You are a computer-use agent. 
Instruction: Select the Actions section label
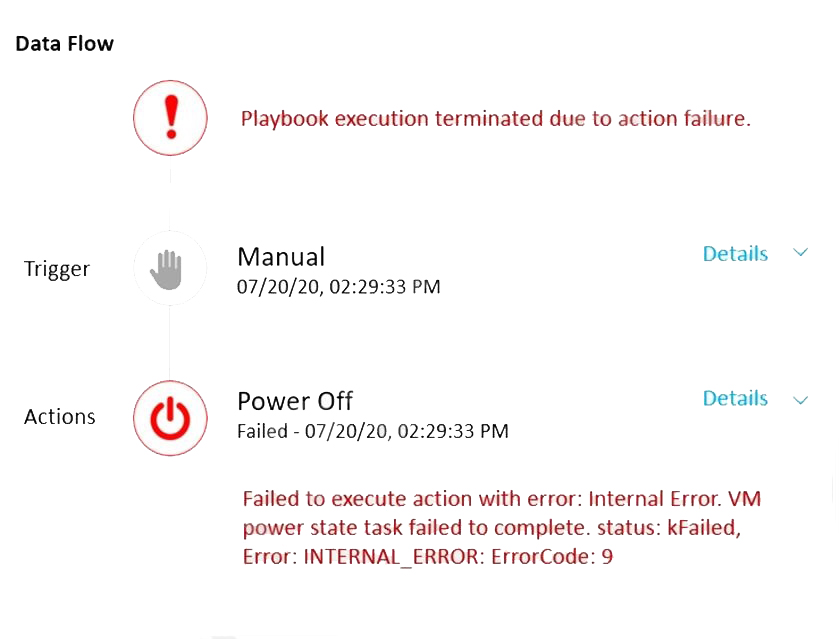point(60,417)
